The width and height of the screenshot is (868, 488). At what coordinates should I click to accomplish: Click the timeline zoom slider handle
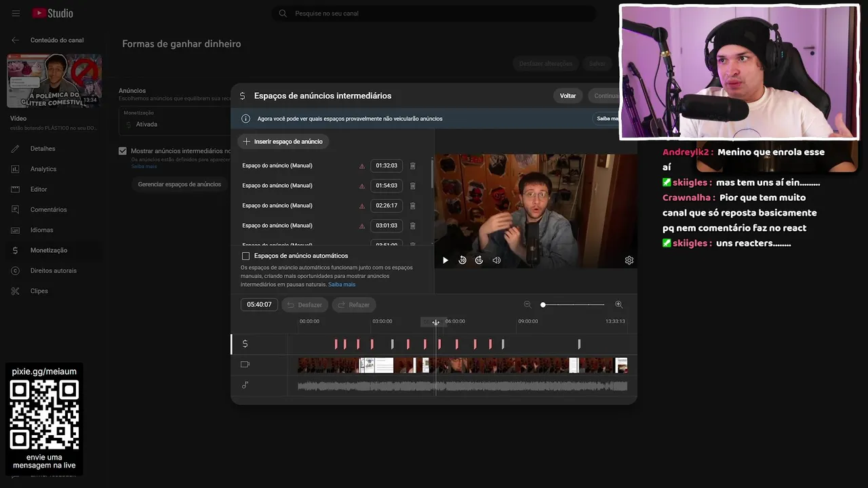coord(543,305)
